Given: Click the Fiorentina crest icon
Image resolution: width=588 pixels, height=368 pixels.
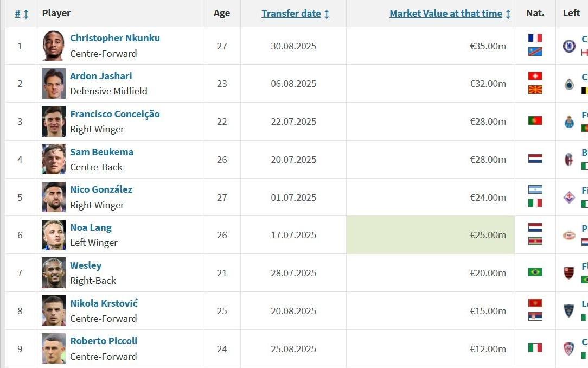Looking at the screenshot, I should [x=569, y=198].
